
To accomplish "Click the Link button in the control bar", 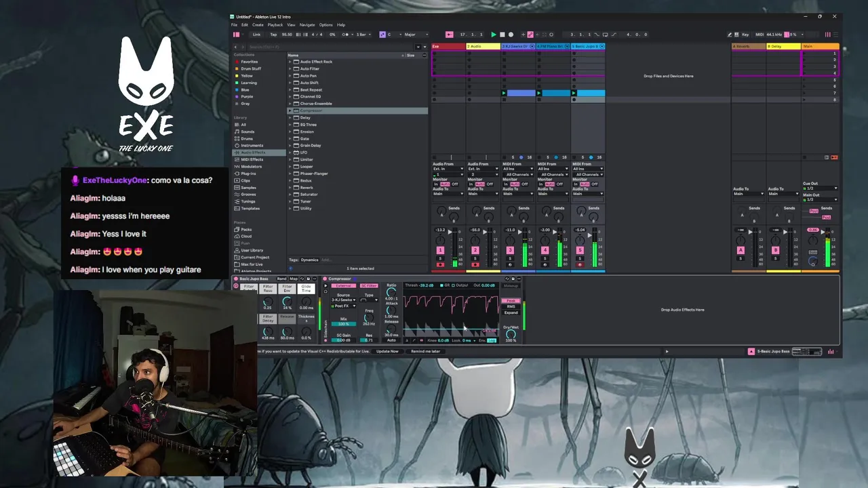I will [x=256, y=35].
